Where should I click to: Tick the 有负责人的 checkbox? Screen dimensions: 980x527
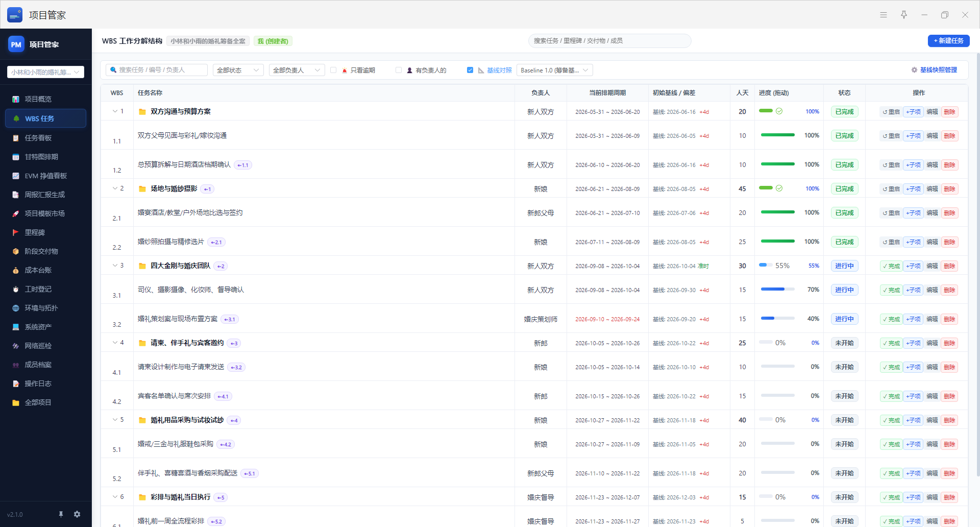click(x=399, y=70)
